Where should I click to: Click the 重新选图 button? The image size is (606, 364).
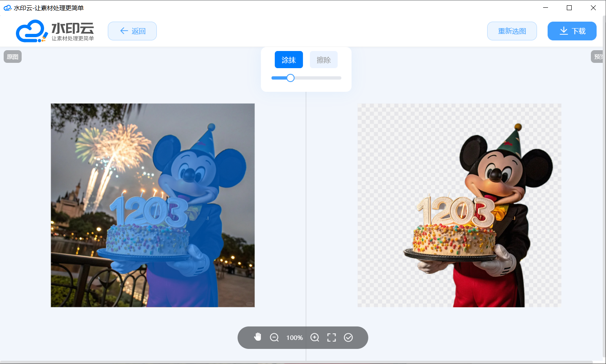[512, 31]
